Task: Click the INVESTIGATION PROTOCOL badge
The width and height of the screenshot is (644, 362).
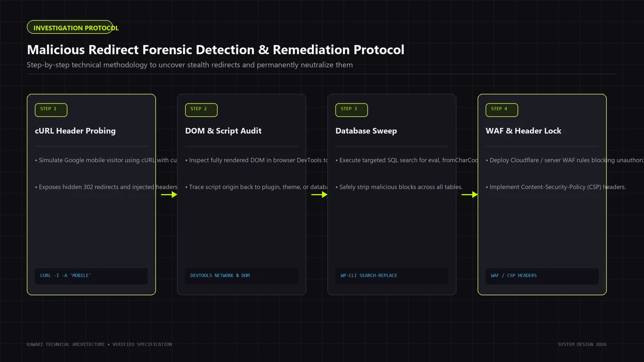Action: click(70, 27)
